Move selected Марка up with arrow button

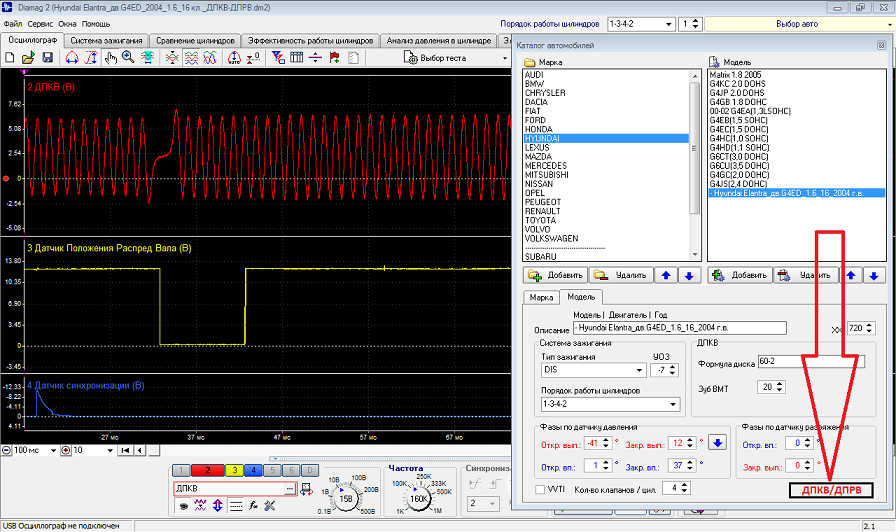coord(666,275)
